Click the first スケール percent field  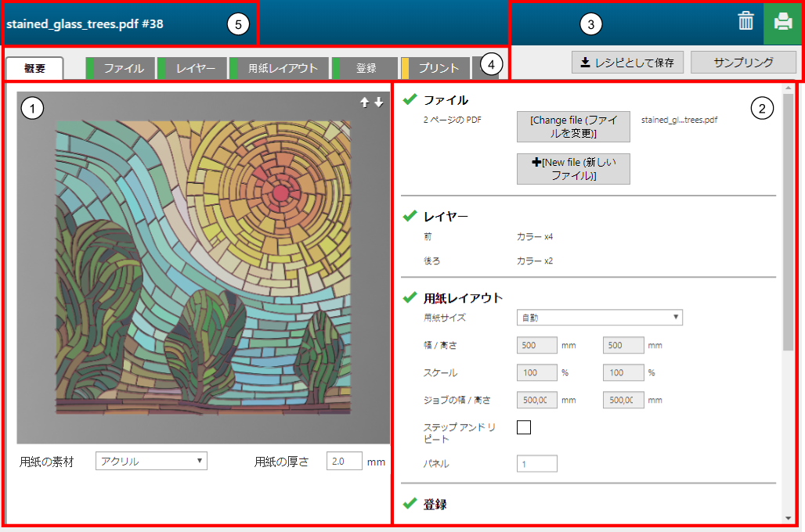(x=537, y=372)
